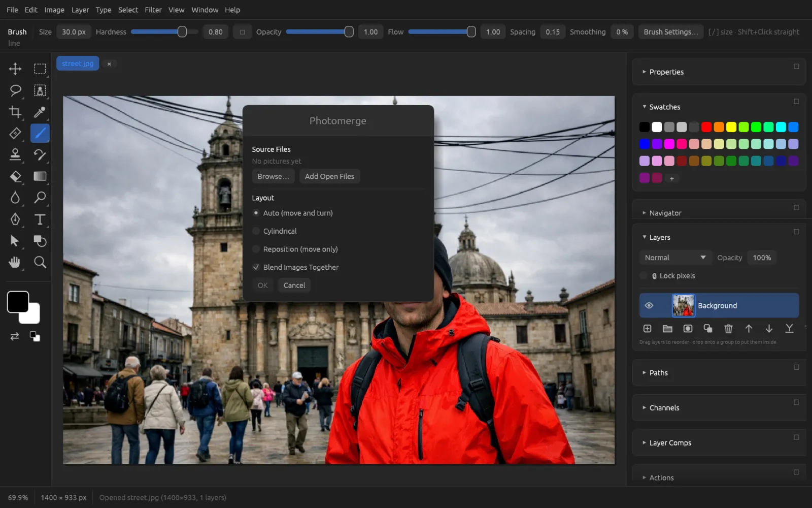Hide the Background layer visibility

[649, 305]
